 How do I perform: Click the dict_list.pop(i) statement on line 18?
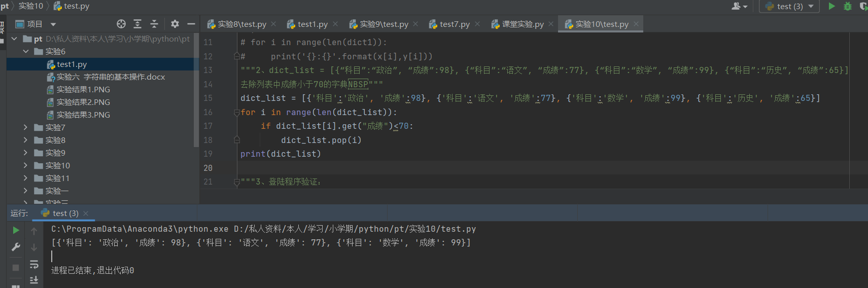coord(321,140)
